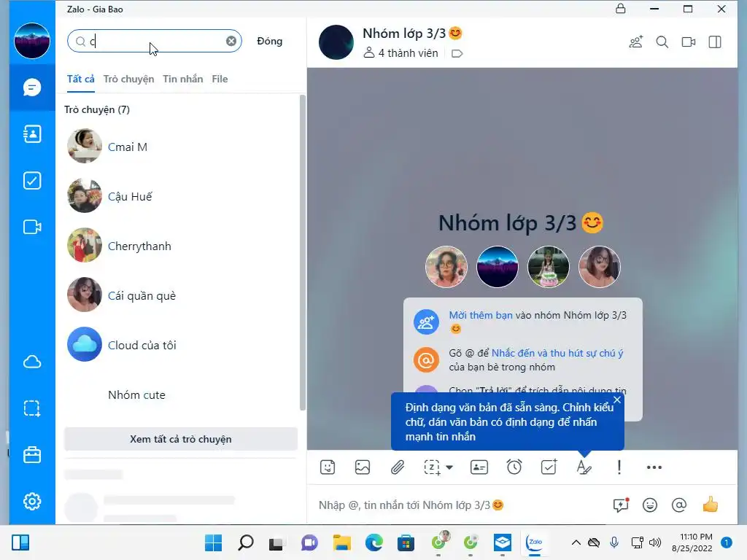This screenshot has width=747, height=560.
Task: Send a thumbs up like
Action: pyautogui.click(x=710, y=505)
